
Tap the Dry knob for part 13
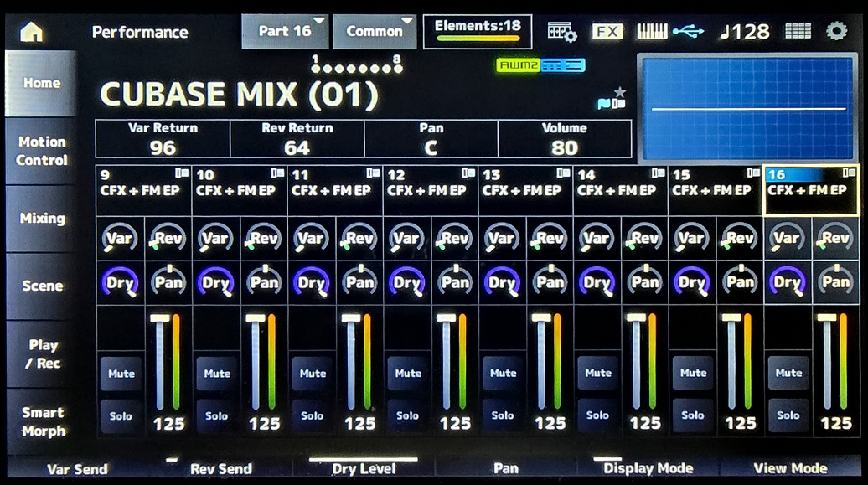pyautogui.click(x=502, y=282)
